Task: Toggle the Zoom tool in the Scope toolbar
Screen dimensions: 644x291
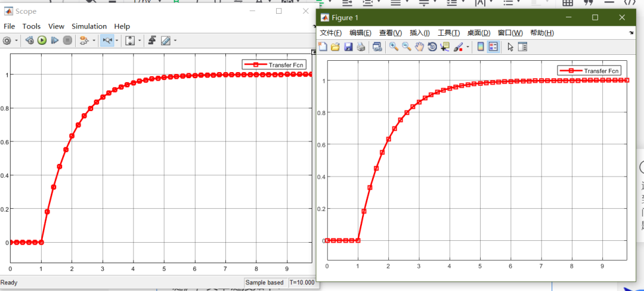Action: (107, 40)
